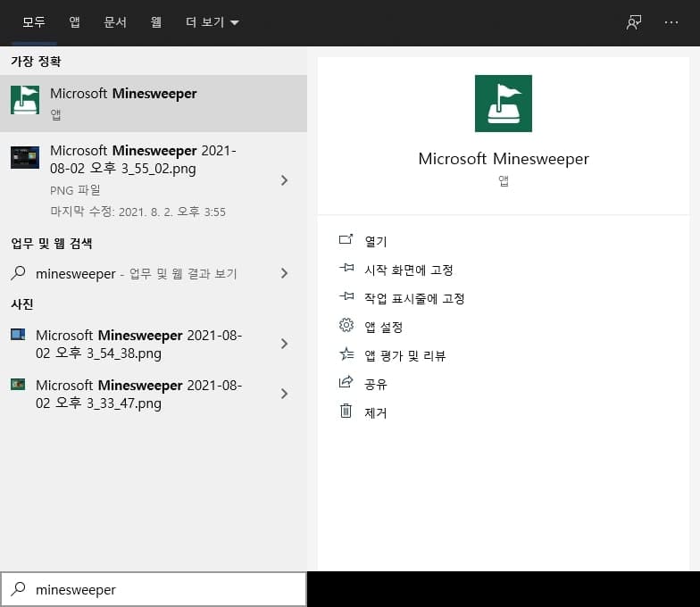Click the share icon next to 공유
The image size is (700, 607).
346,383
